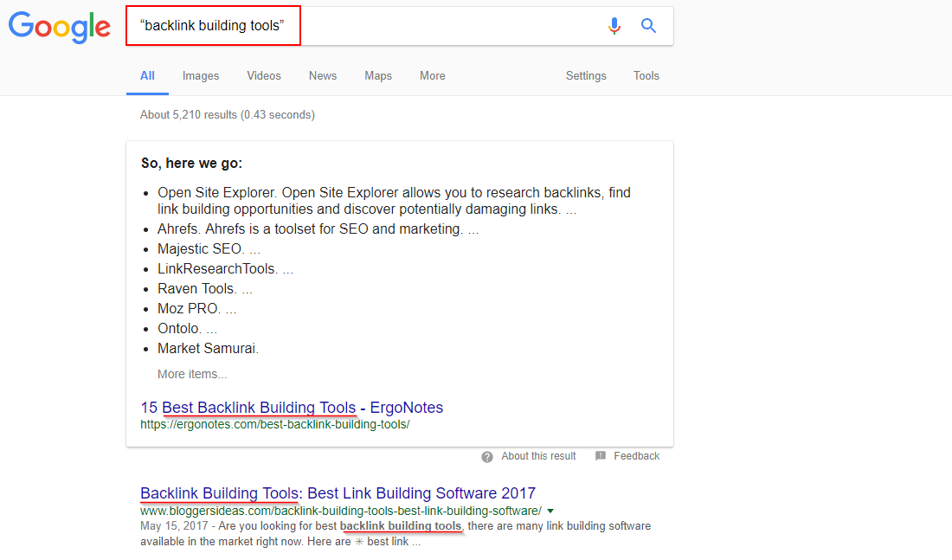Click the 'Market Samurai' list item

209,349
